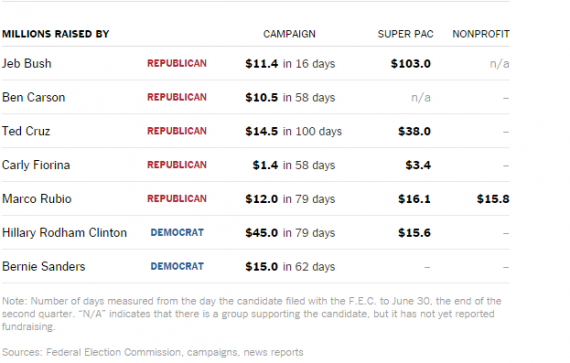Click Rubio's $15.8 nonprofit amount
Image resolution: width=570 pixels, height=363 pixels.
pyautogui.click(x=493, y=199)
